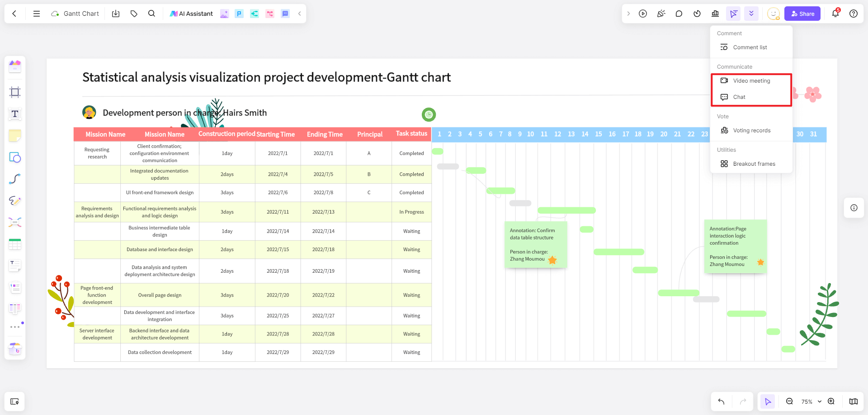Open the Kanban tool in the sidebar

point(15,309)
